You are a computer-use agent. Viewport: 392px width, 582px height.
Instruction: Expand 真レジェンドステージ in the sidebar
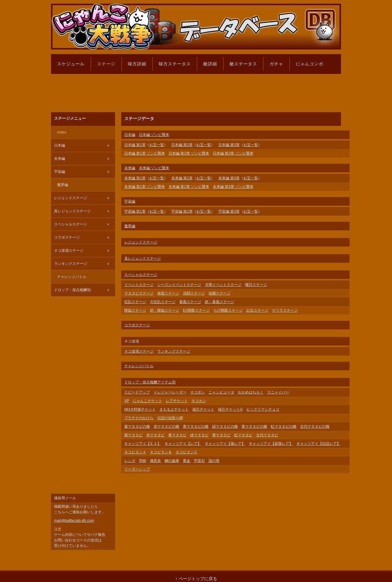coord(83,211)
